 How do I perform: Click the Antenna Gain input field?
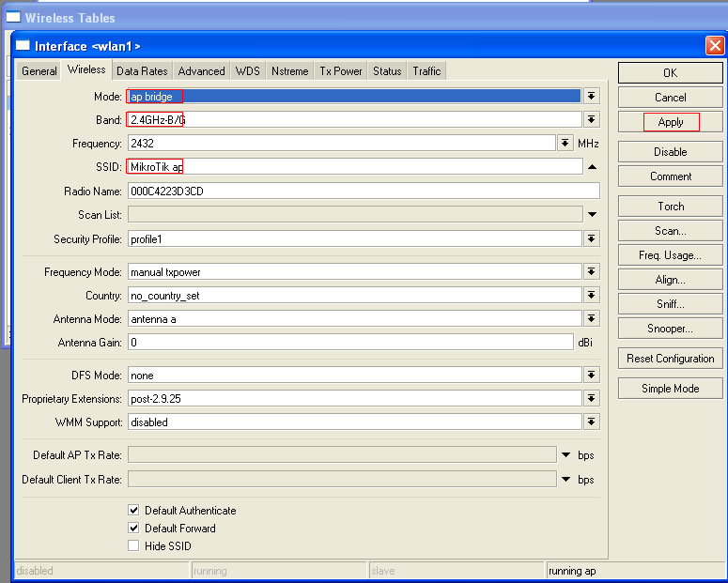[350, 343]
